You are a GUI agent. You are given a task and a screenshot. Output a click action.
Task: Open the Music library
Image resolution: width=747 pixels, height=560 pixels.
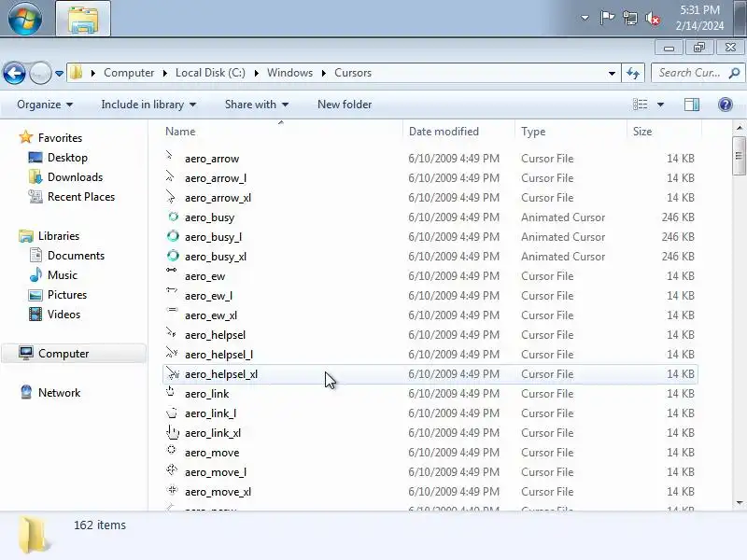(x=62, y=275)
